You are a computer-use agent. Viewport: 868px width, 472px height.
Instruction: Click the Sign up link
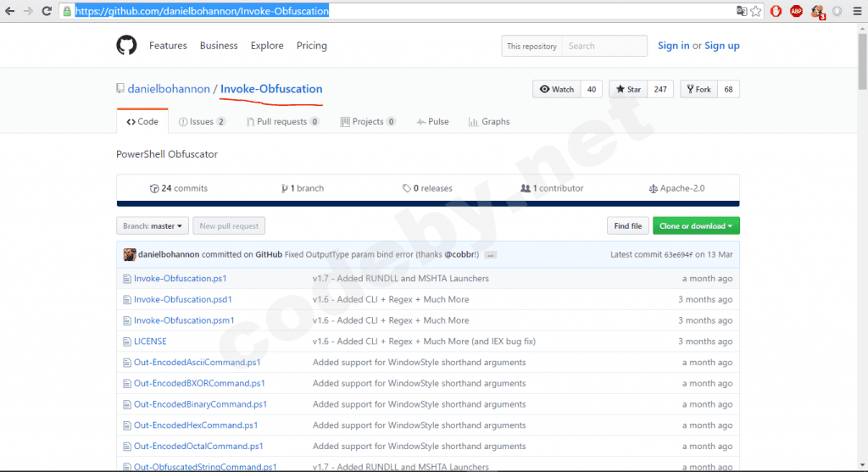722,46
